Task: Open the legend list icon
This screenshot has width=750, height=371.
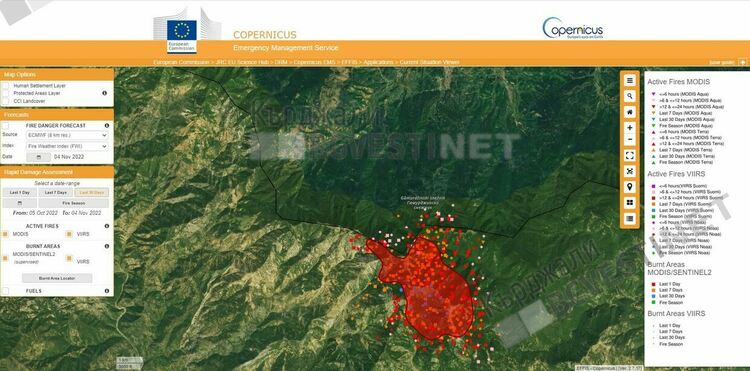Action: coord(629,218)
